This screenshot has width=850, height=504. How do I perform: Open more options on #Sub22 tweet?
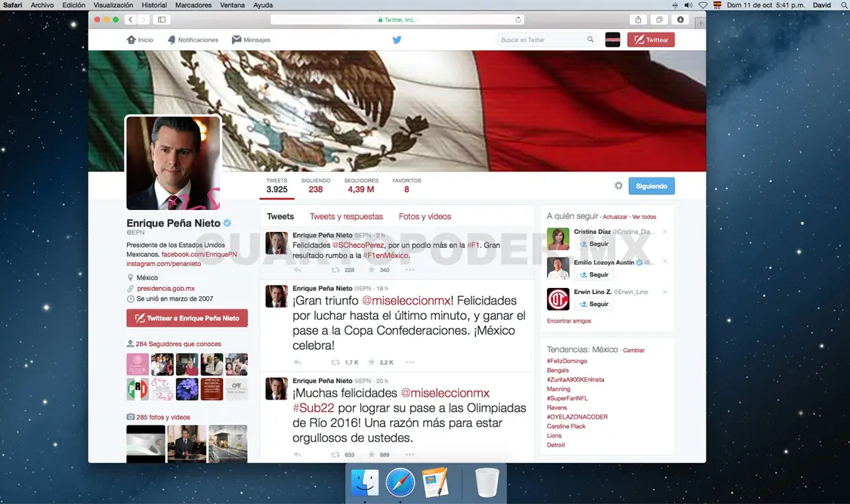click(410, 455)
